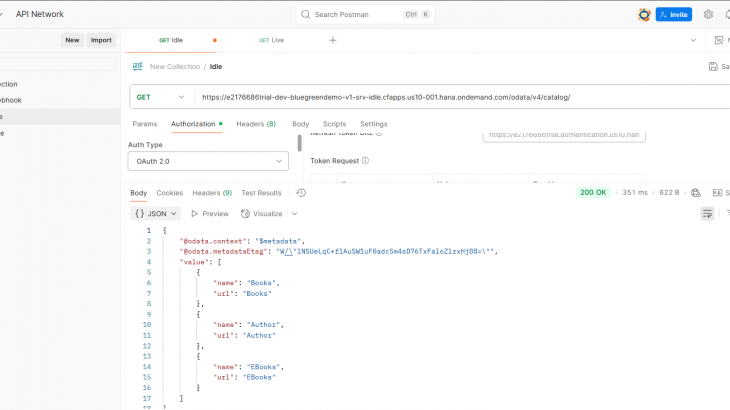Open the New Collection breadcrumb link
Screen dimensions: 730x410
coord(175,67)
